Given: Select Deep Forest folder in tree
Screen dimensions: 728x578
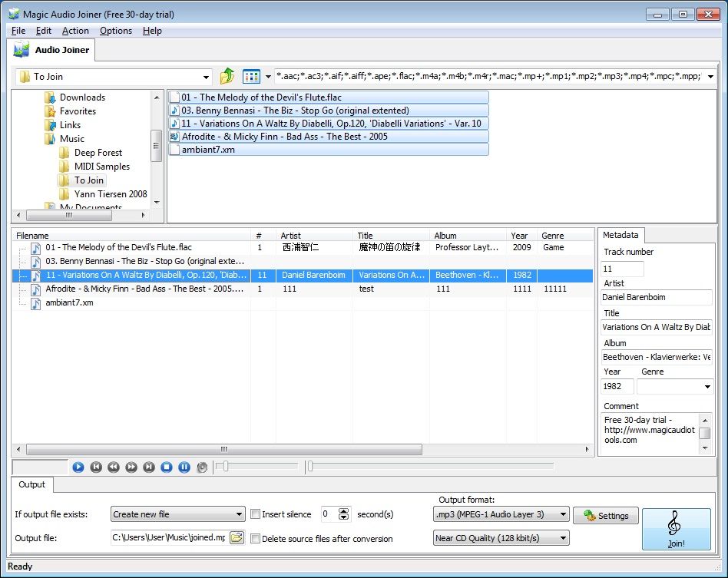Looking at the screenshot, I should pos(98,153).
